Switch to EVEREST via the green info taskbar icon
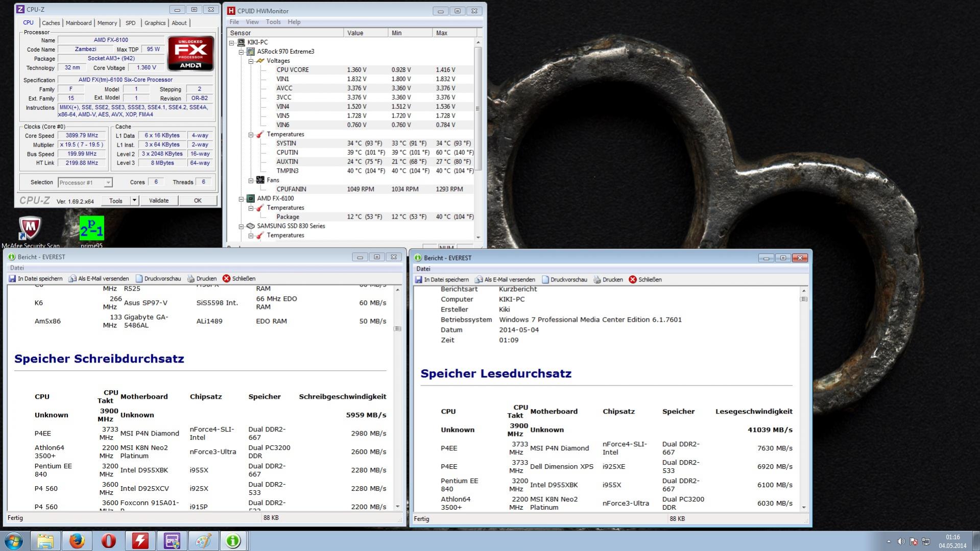Viewport: 980px width, 551px height. pos(233,541)
